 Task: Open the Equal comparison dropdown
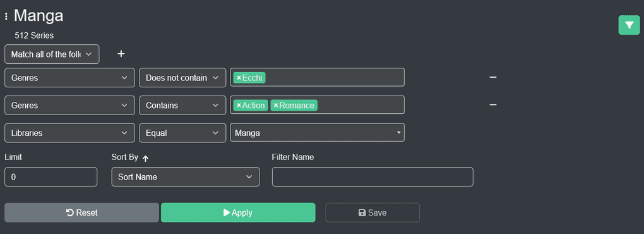182,133
